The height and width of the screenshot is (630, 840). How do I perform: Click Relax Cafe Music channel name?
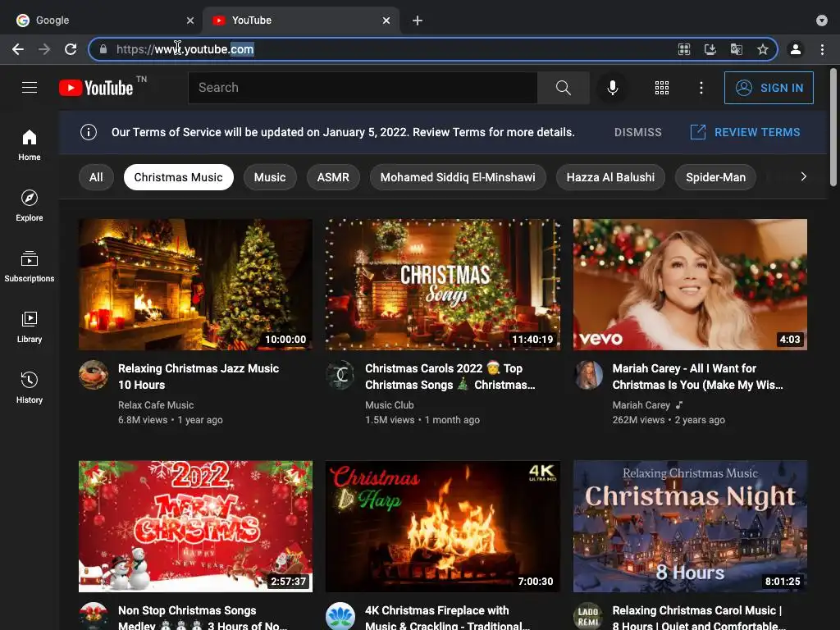(155, 405)
